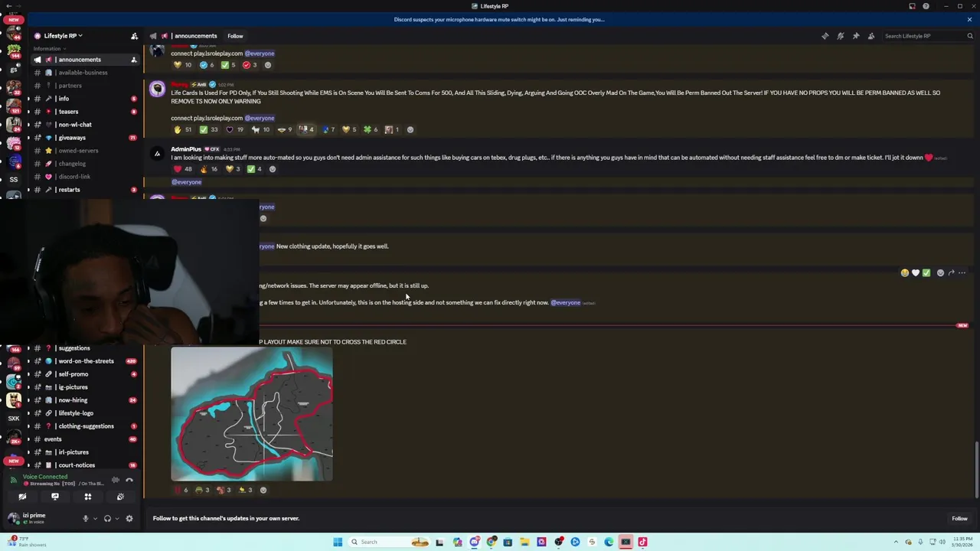Toggle headphones deafen in user panel
980x551 pixels.
107,519
